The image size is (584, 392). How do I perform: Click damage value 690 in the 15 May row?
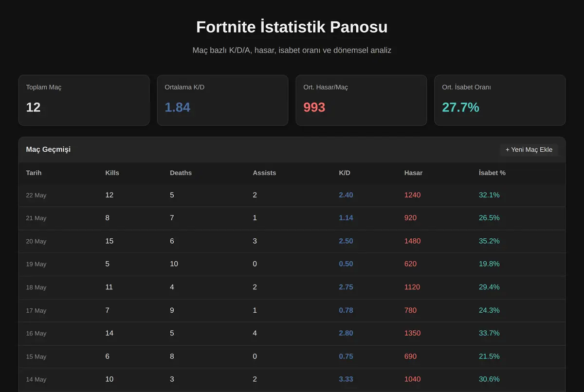[411, 356]
